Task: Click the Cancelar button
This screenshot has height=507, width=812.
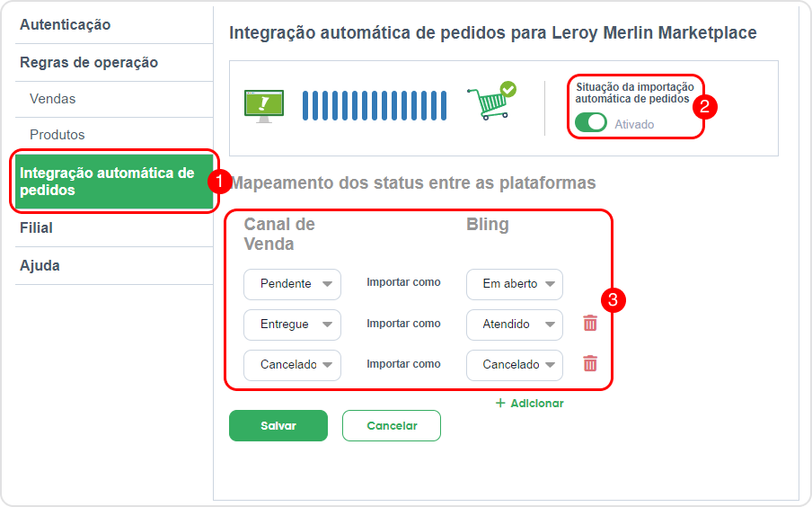Action: click(392, 425)
